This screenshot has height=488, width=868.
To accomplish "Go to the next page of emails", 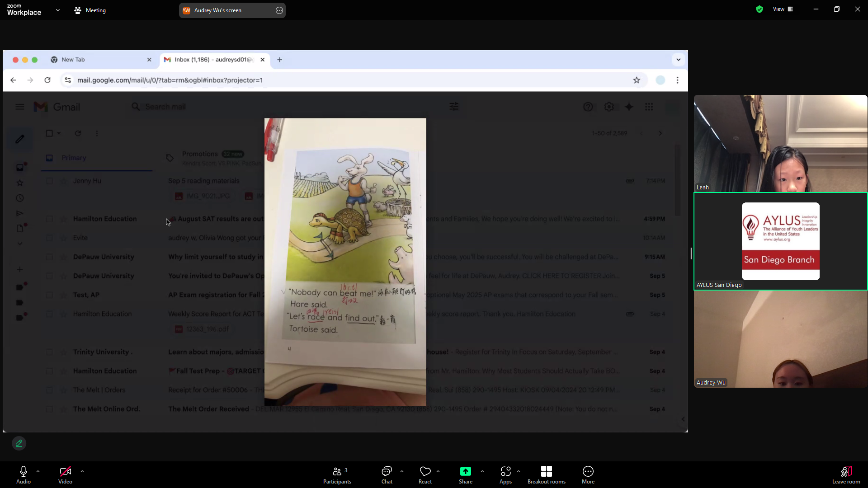I will pyautogui.click(x=660, y=133).
